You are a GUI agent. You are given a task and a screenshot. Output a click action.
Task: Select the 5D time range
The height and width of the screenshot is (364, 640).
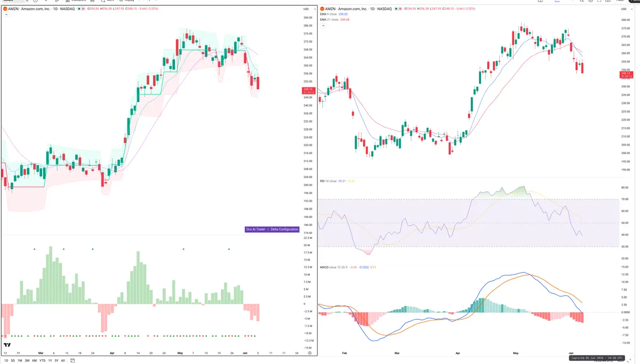(x=13, y=361)
